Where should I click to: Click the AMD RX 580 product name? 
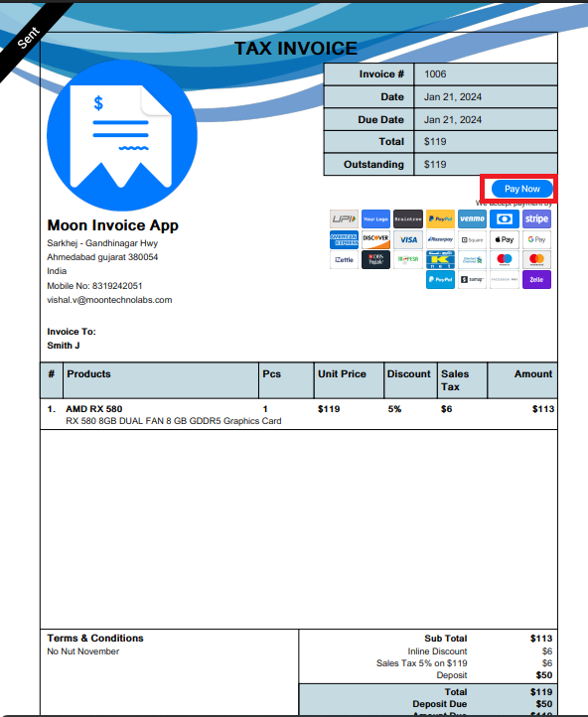pos(94,409)
